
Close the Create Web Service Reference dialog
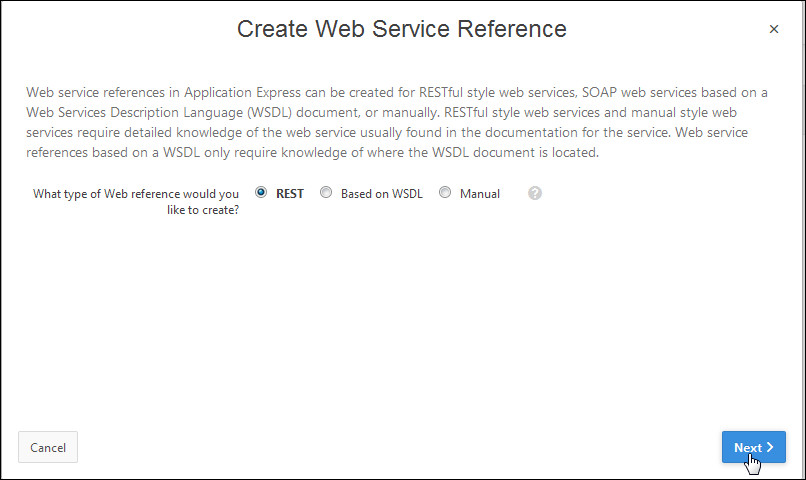point(773,30)
